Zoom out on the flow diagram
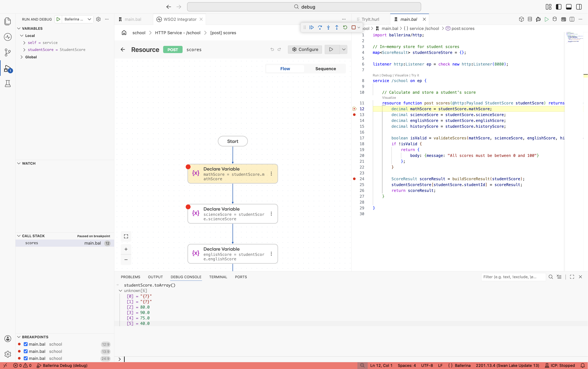Image resolution: width=588 pixels, height=369 pixels. pos(126,260)
